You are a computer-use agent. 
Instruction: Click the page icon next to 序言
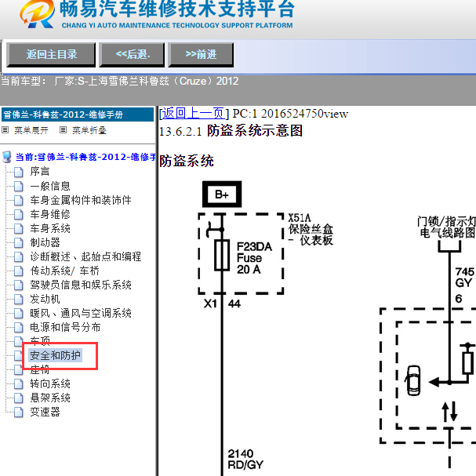coord(19,172)
